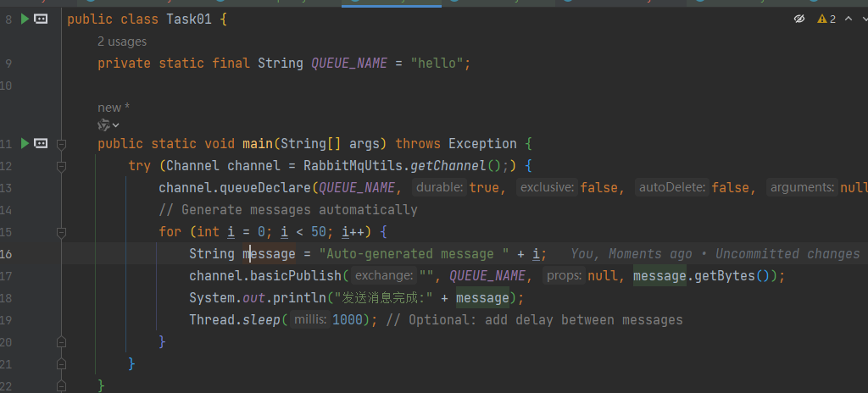The image size is (868, 393).
Task: Run the main method from gutter
Action: coord(25,143)
